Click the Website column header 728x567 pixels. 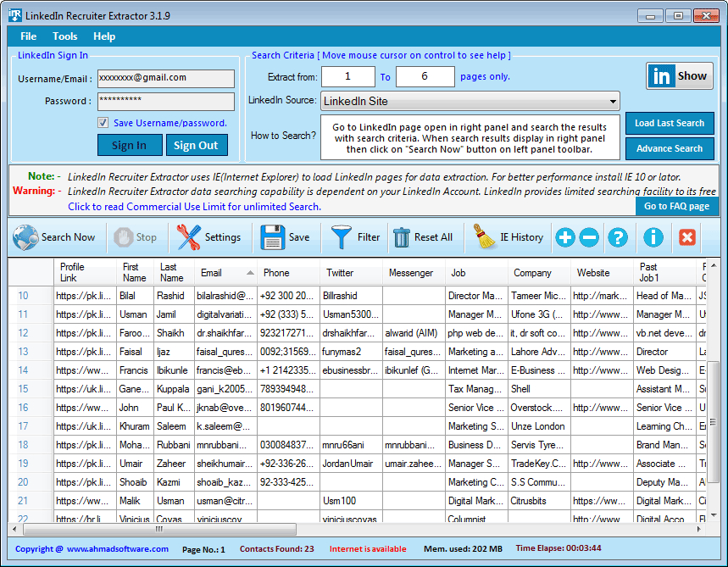click(x=602, y=273)
